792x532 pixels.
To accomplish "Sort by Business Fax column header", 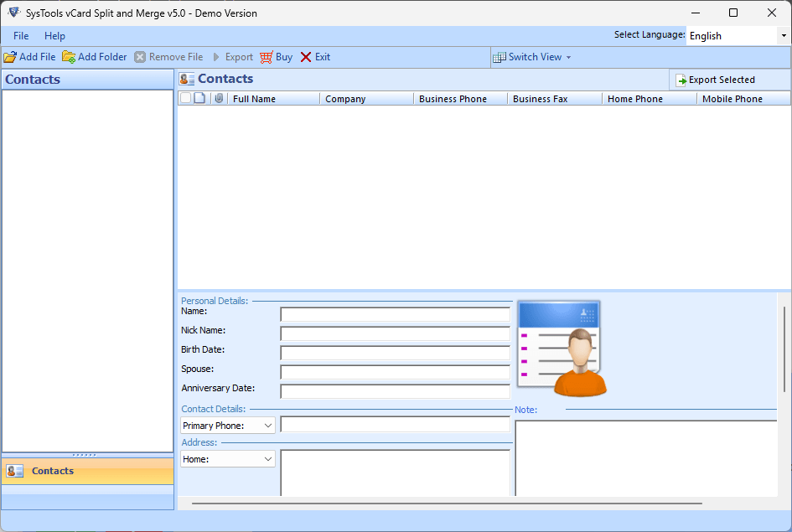I will (x=555, y=99).
